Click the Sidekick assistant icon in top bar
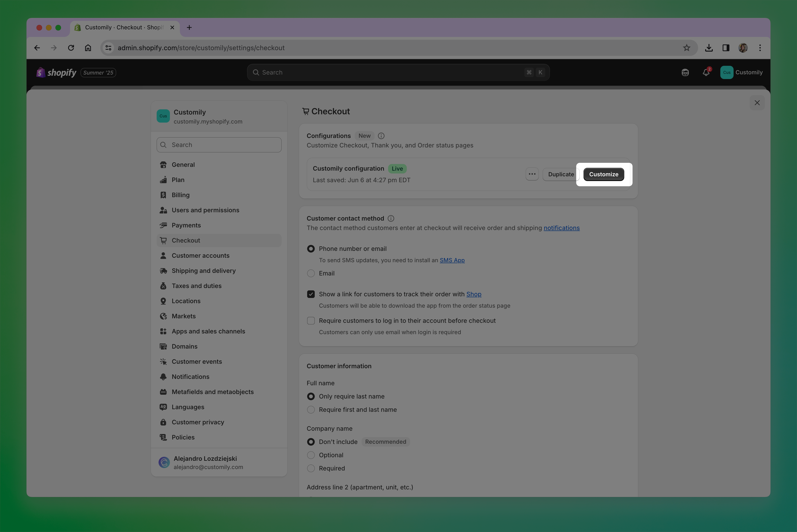Image resolution: width=797 pixels, height=532 pixels. coord(685,73)
